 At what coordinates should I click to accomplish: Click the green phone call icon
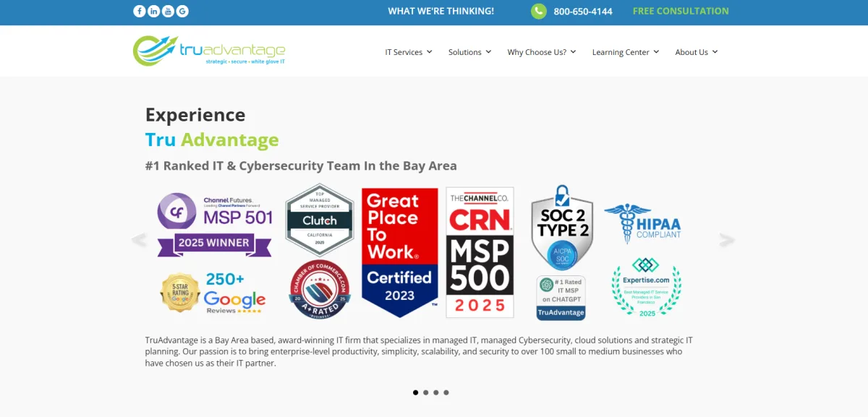[539, 11]
